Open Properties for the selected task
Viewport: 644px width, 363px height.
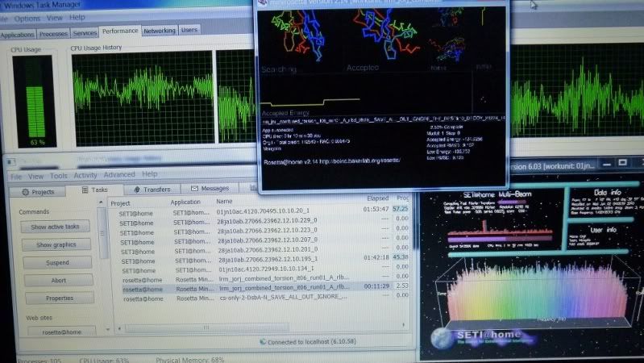(58, 298)
